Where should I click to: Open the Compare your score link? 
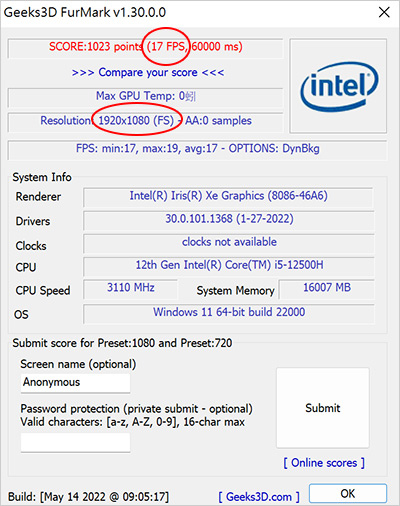pos(148,72)
